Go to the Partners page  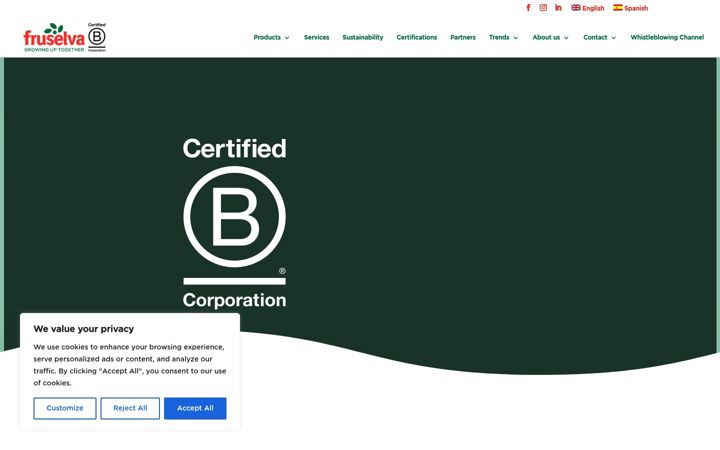[463, 37]
